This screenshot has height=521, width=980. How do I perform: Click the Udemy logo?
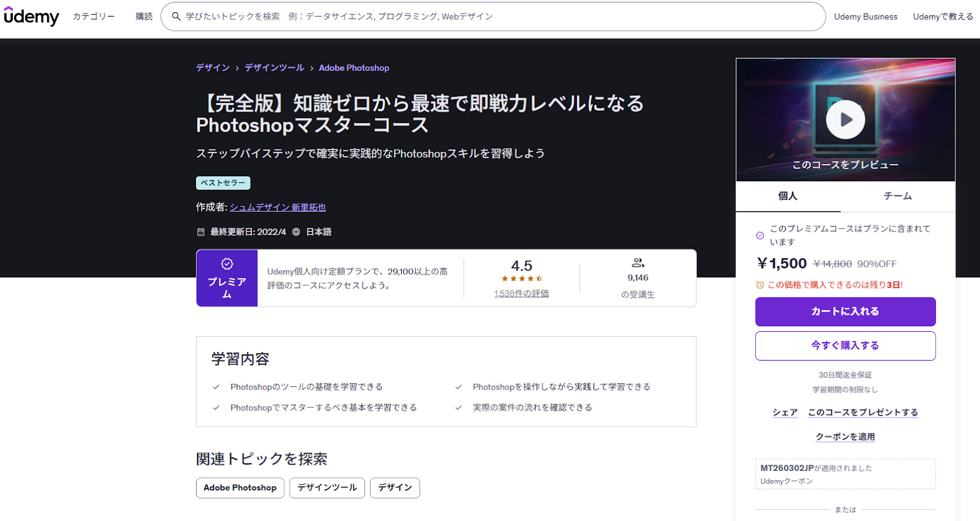(31, 17)
